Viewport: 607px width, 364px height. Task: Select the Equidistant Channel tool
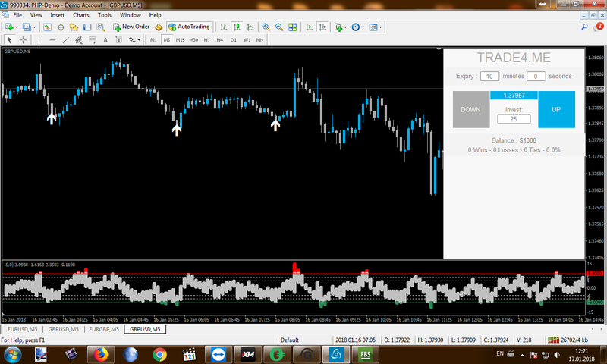coord(79,40)
